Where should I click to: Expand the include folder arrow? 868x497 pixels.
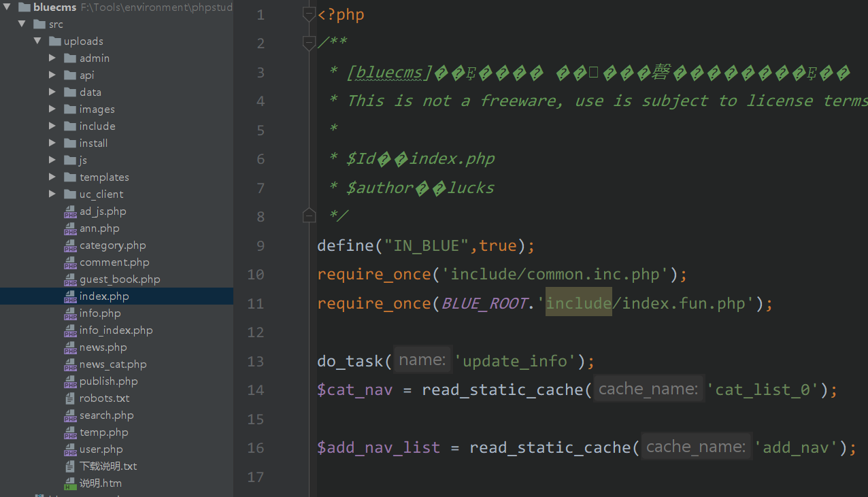click(x=52, y=126)
